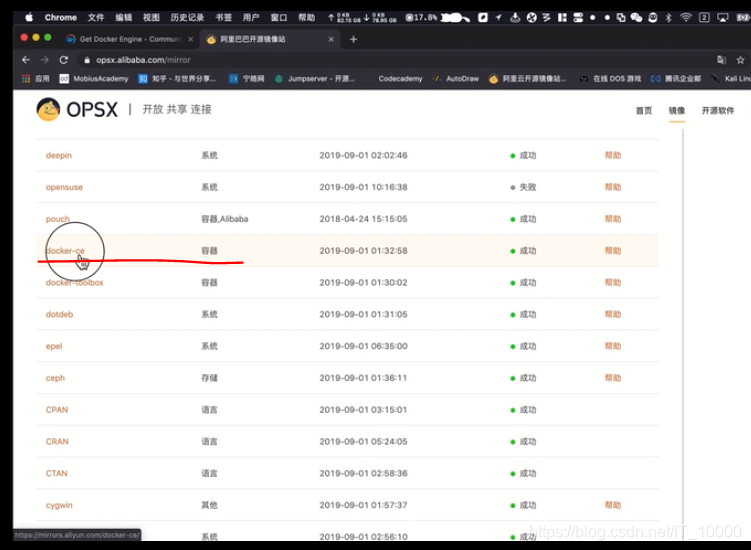Open the 在线 DOS 游戏 bookmark
This screenshot has height=550, width=751.
(x=610, y=79)
